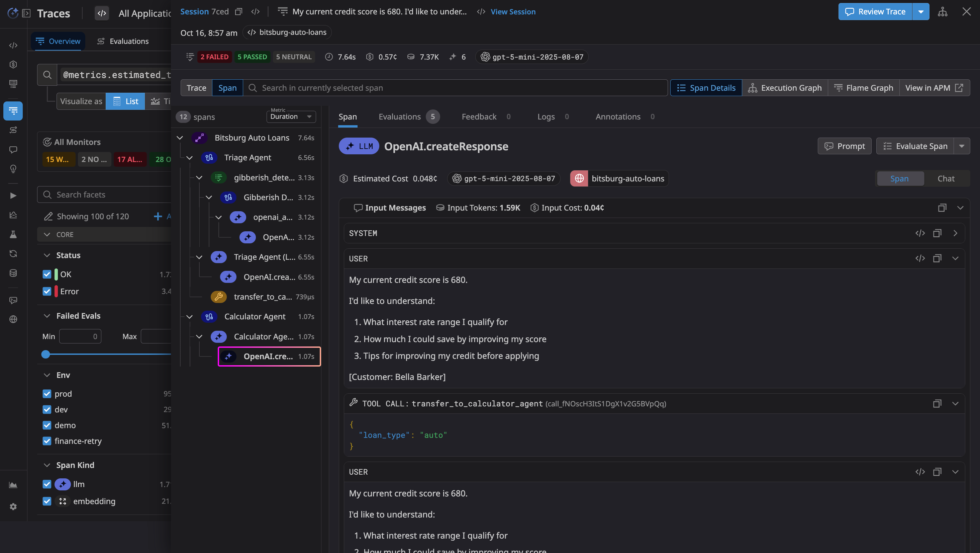Click the Review Trace button
Image resolution: width=980 pixels, height=553 pixels.
[875, 12]
